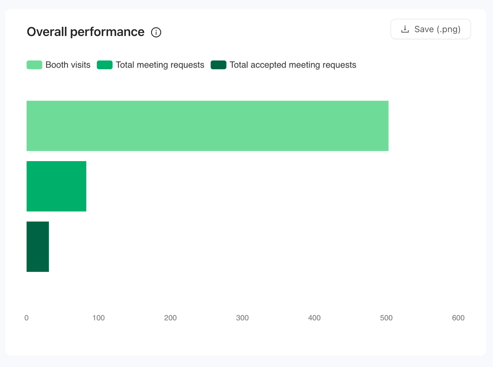The width and height of the screenshot is (493, 367).
Task: Toggle Booth visits legend swatch
Action: point(34,65)
